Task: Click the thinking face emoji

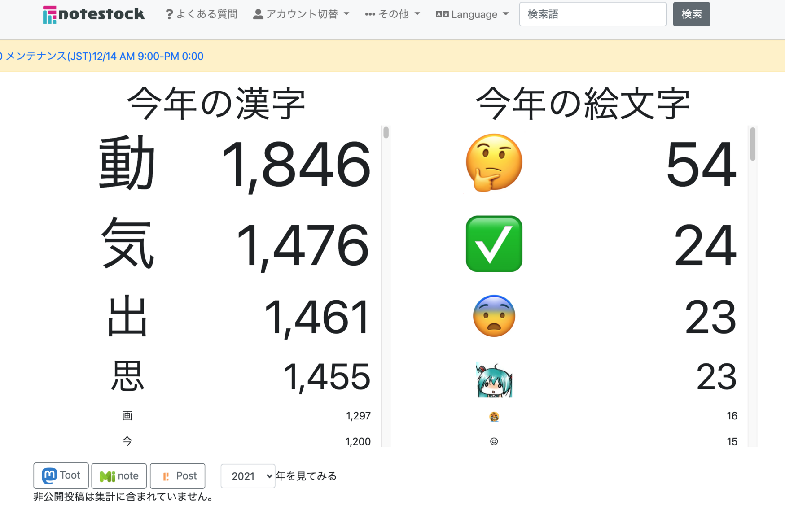Action: click(x=494, y=163)
